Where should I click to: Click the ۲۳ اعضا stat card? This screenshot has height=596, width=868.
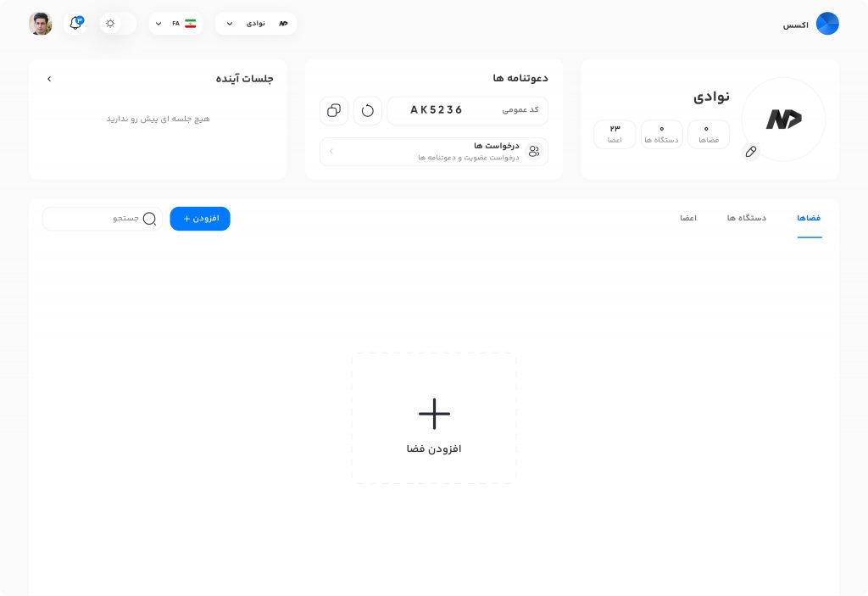[615, 134]
